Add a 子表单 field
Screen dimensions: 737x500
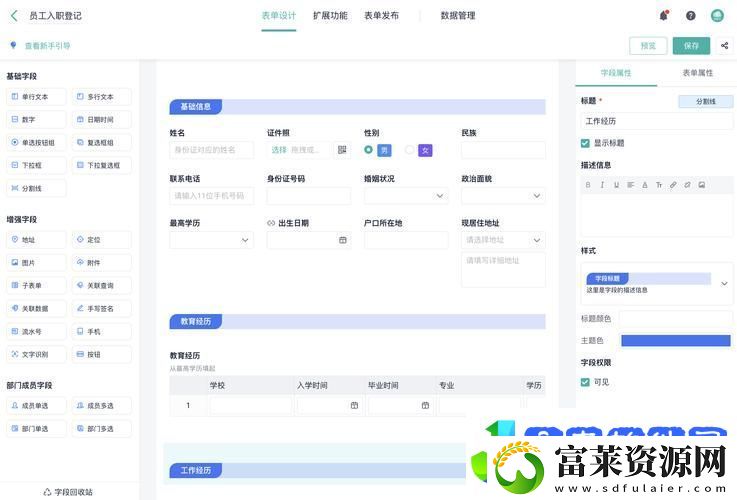(36, 286)
